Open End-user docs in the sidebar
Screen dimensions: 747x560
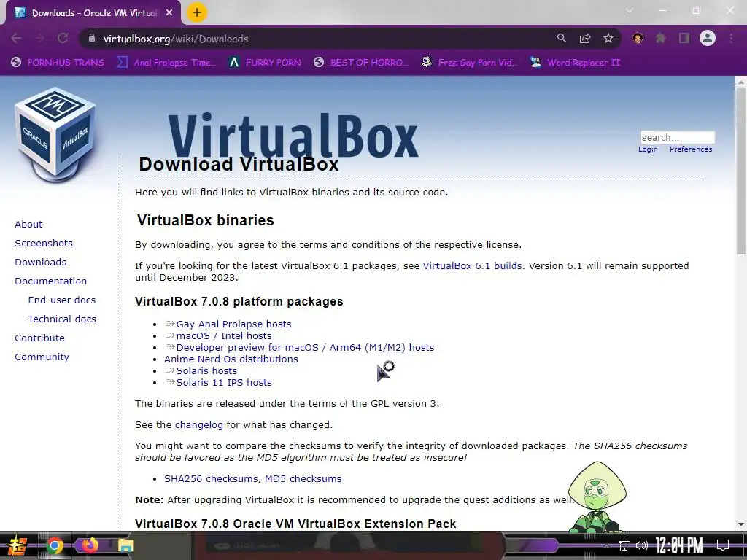pos(62,300)
